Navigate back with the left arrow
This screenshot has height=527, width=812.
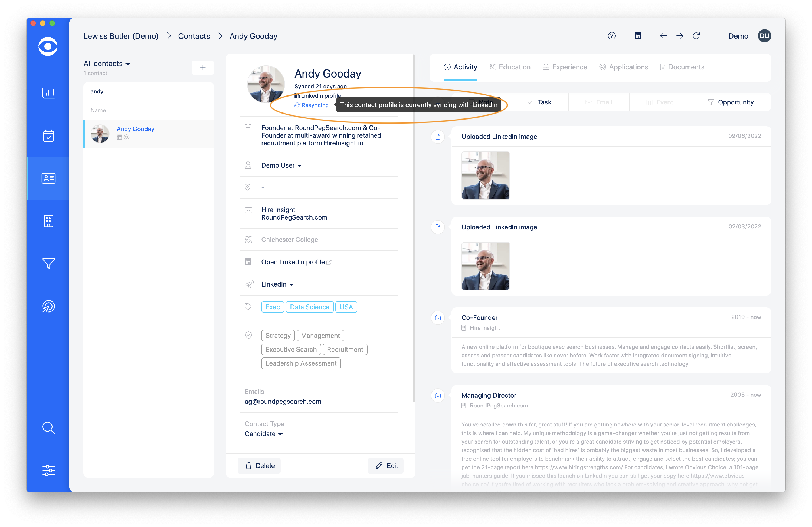[663, 36]
